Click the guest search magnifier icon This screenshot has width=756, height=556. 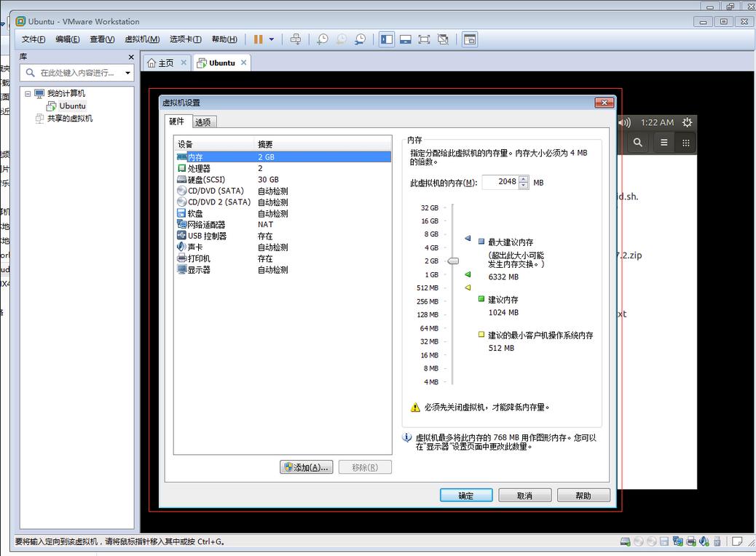point(638,143)
